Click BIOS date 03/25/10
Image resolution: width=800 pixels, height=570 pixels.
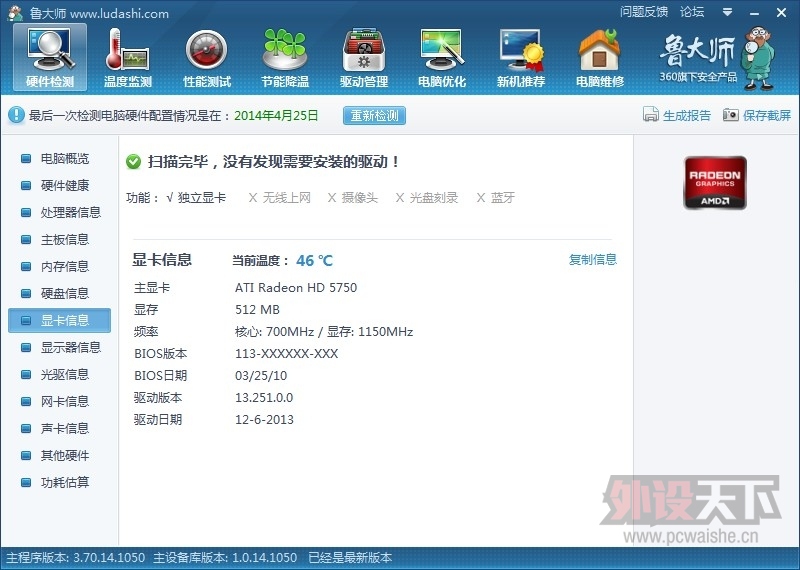tap(261, 376)
